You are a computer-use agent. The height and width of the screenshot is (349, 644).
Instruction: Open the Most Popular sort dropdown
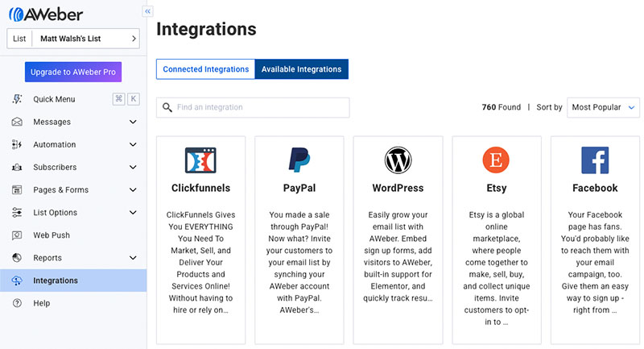click(x=603, y=107)
